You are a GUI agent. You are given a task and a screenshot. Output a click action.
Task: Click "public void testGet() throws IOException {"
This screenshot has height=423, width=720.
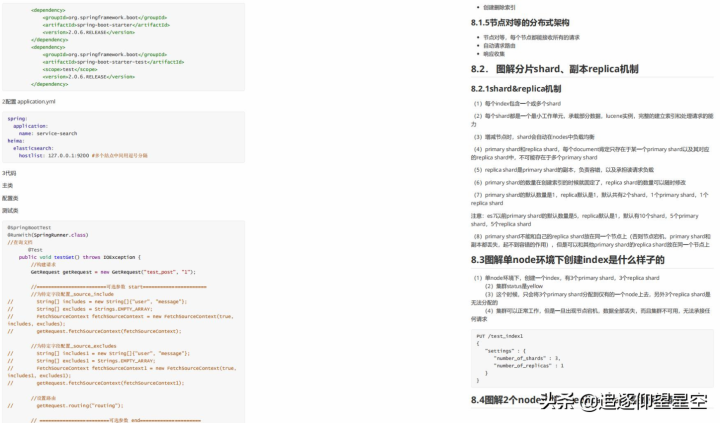click(80, 257)
